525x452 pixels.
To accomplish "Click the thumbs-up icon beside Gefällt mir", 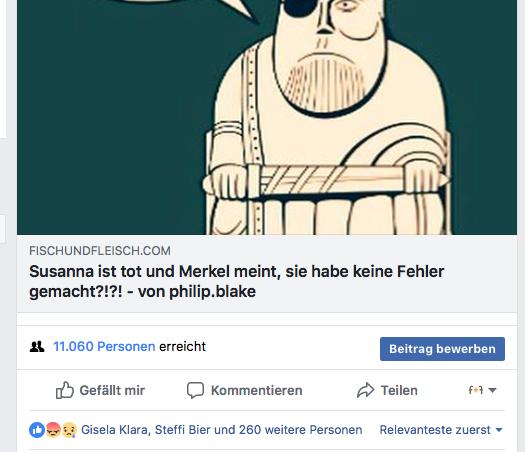I will (65, 390).
